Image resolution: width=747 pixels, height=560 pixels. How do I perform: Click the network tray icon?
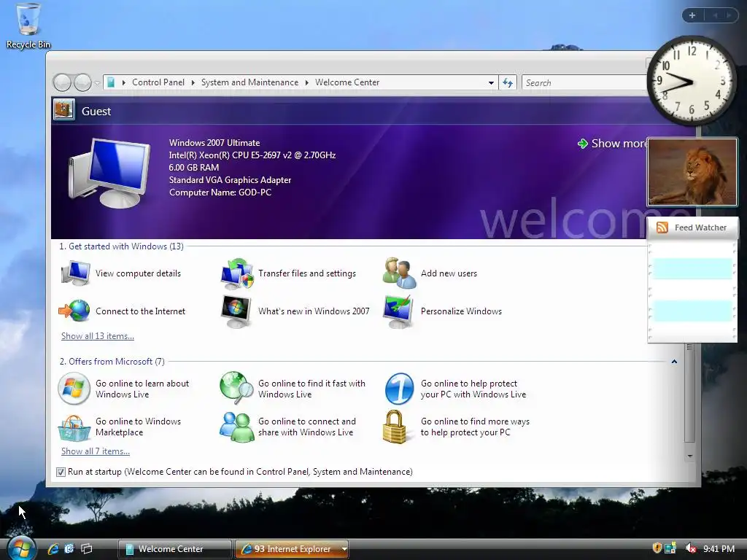670,548
